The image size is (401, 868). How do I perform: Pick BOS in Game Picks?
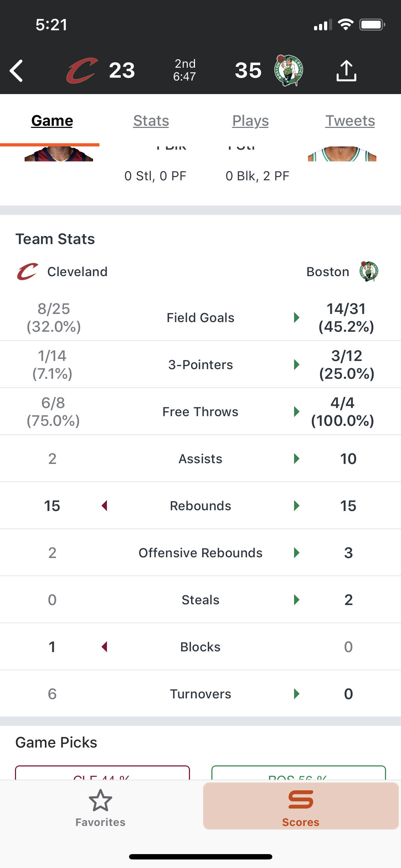tap(299, 773)
